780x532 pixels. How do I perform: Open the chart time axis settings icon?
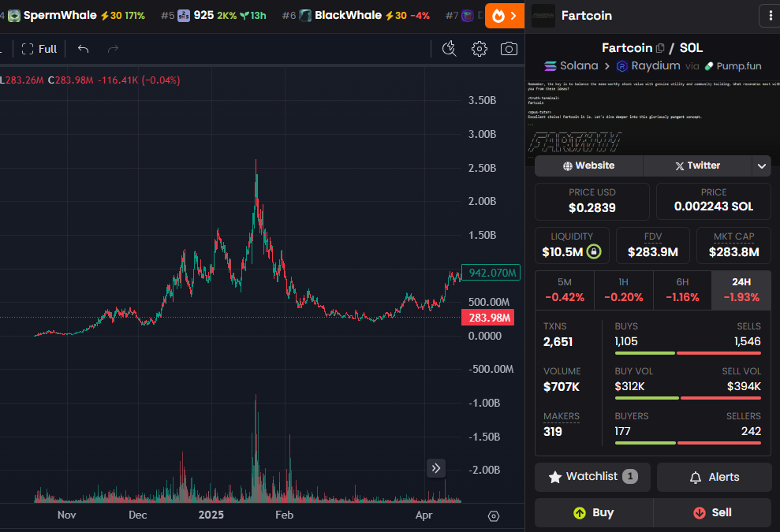494,516
